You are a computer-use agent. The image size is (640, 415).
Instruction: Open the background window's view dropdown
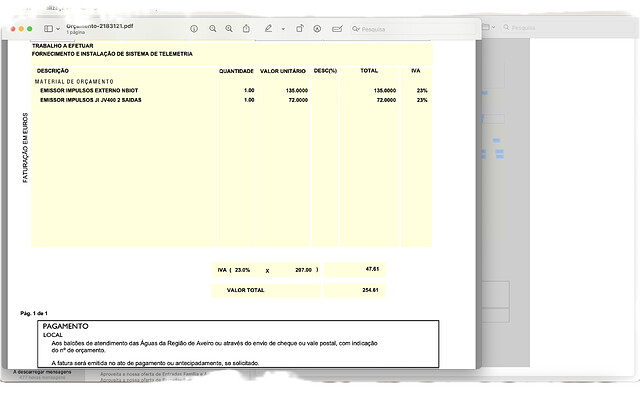pos(488,27)
